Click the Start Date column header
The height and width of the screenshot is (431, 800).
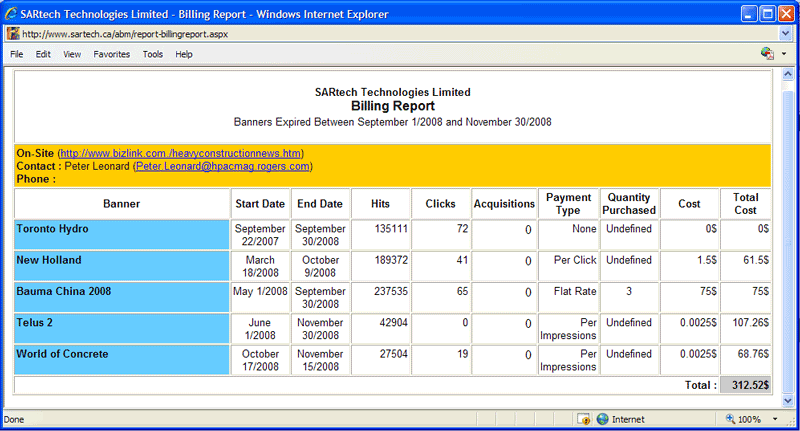click(x=260, y=204)
